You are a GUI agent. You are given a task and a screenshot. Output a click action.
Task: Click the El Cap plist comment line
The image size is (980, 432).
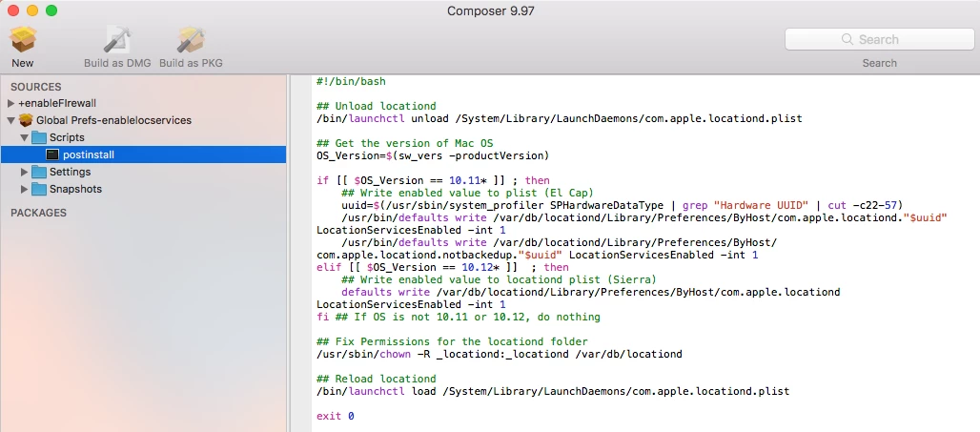[x=467, y=193]
